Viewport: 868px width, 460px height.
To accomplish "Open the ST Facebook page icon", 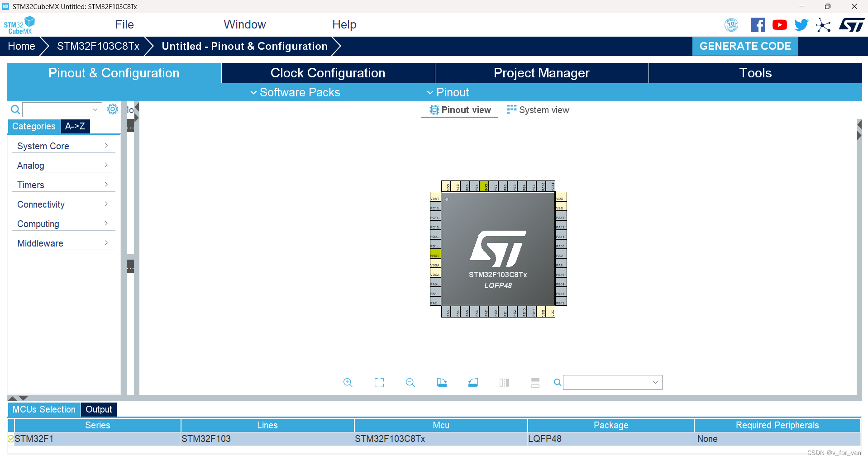I will tap(758, 25).
